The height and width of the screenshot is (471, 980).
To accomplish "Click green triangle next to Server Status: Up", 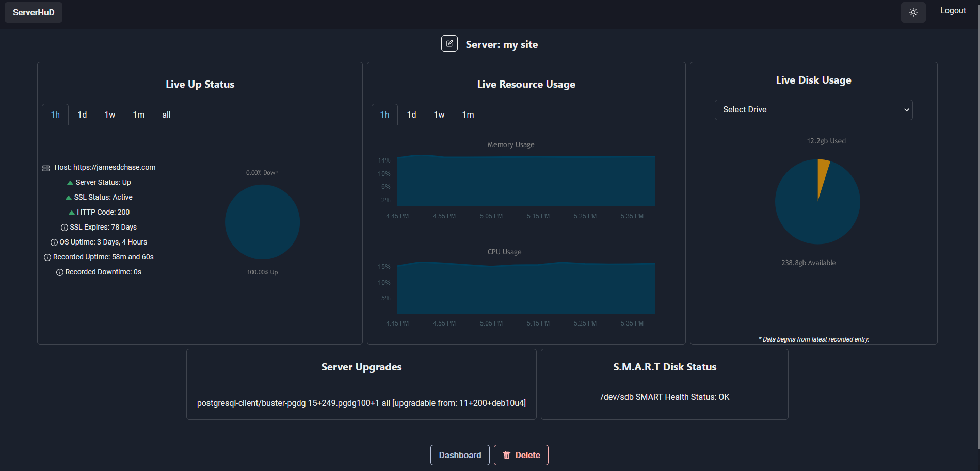I will point(70,183).
